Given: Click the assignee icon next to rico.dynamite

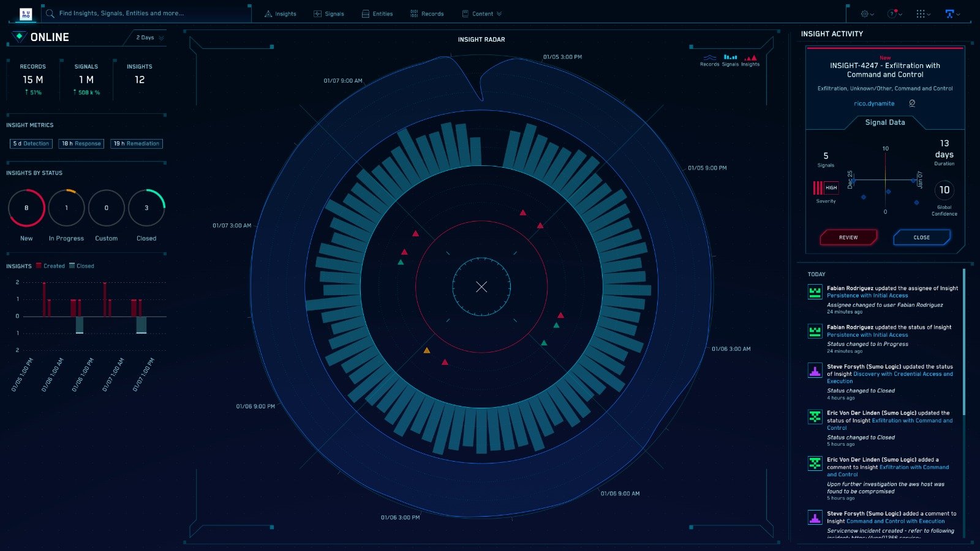Looking at the screenshot, I should 912,103.
